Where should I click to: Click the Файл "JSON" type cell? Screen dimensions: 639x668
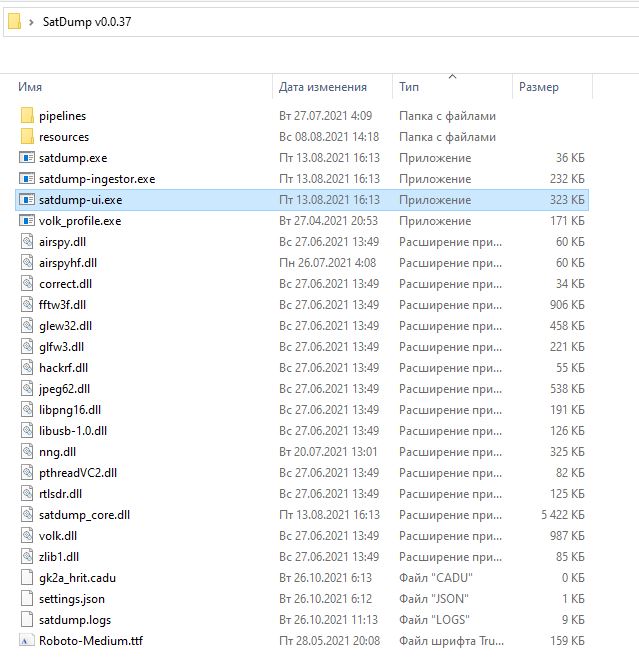[434, 599]
